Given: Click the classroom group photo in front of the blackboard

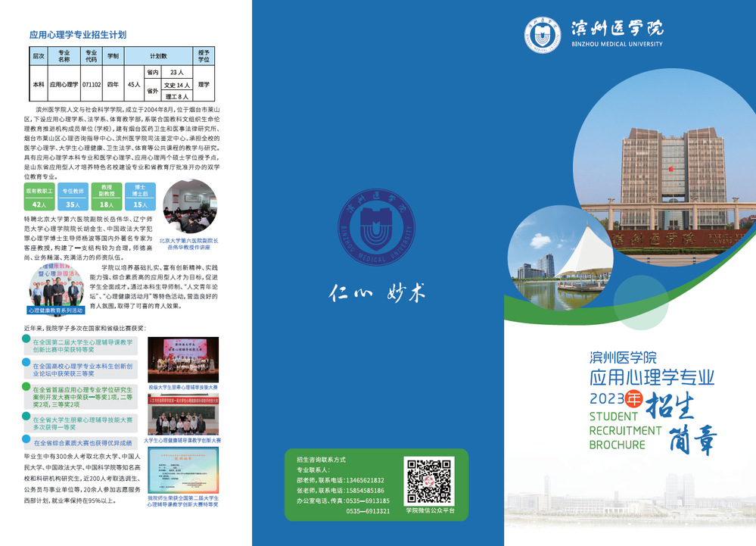Looking at the screenshot, I should [x=183, y=416].
